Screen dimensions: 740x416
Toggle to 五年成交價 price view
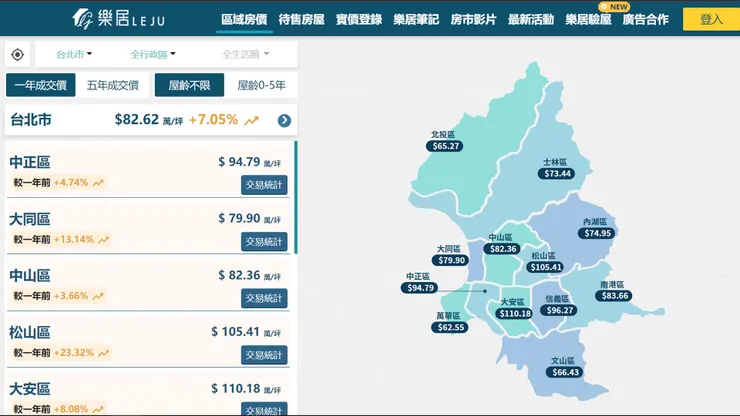pos(113,85)
